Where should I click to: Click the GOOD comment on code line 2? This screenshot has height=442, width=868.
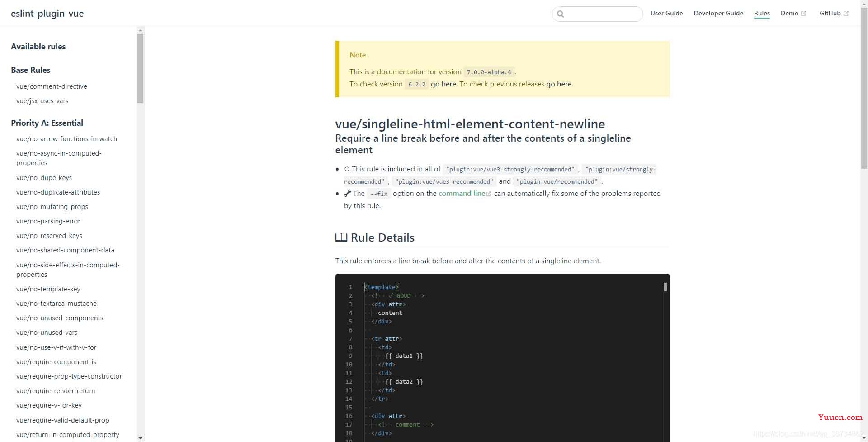pyautogui.click(x=398, y=295)
